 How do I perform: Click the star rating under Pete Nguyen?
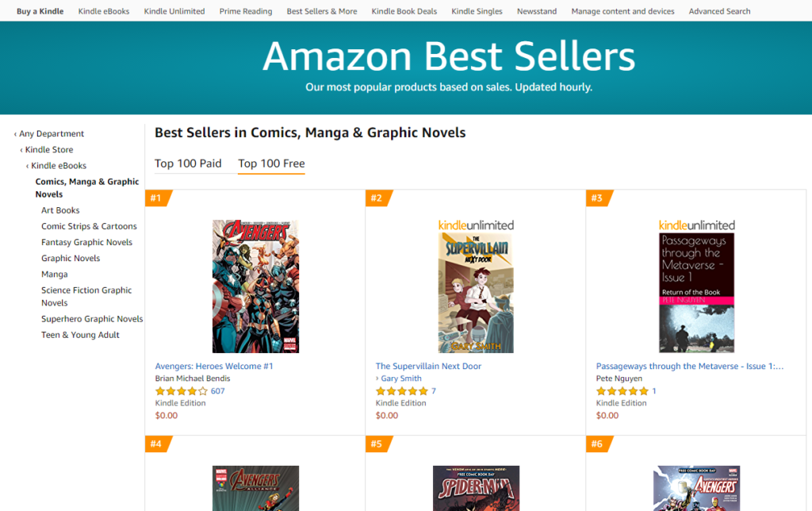tap(622, 391)
